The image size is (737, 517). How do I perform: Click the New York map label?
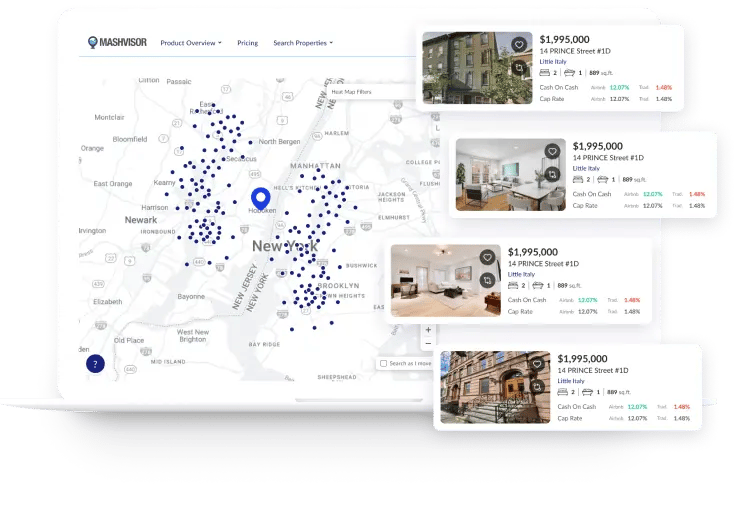pyautogui.click(x=285, y=245)
